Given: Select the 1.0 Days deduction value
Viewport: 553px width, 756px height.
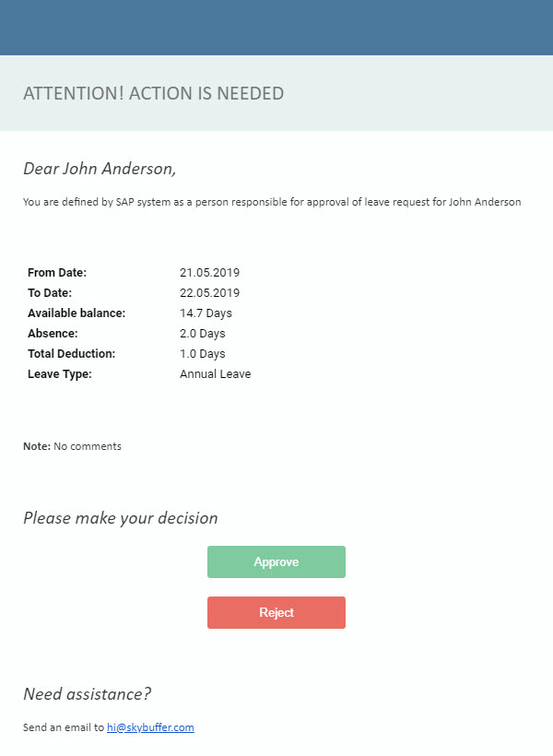Looking at the screenshot, I should coord(203,353).
